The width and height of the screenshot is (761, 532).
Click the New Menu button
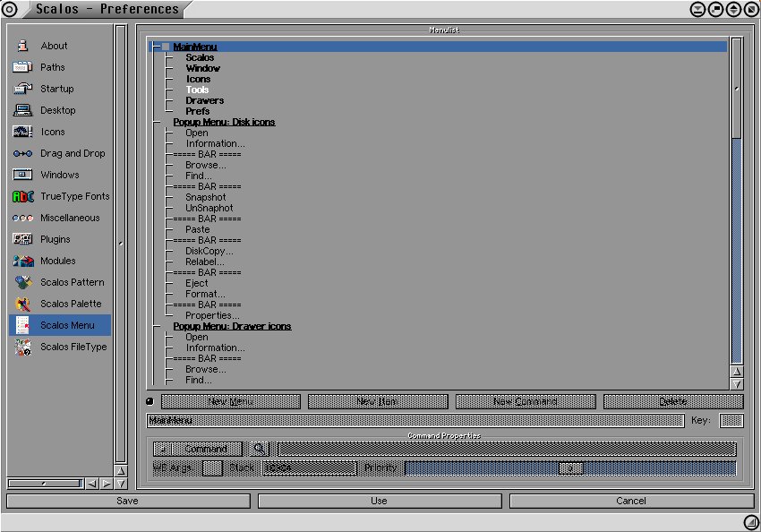pyautogui.click(x=230, y=401)
